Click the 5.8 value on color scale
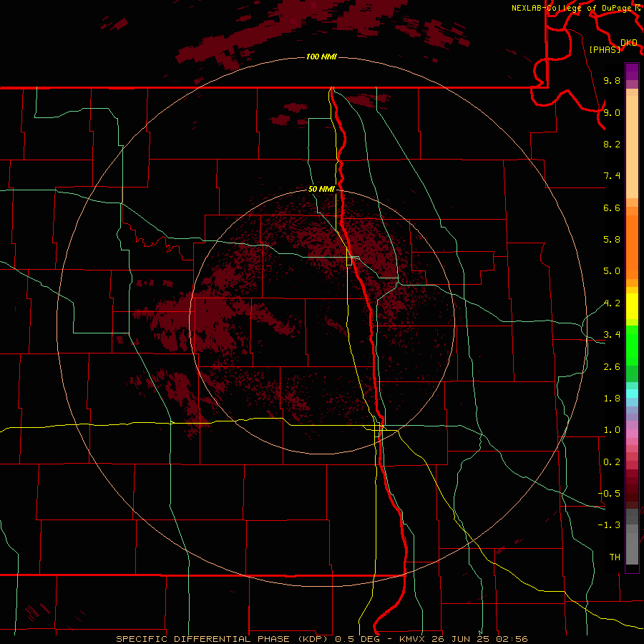 (612, 240)
